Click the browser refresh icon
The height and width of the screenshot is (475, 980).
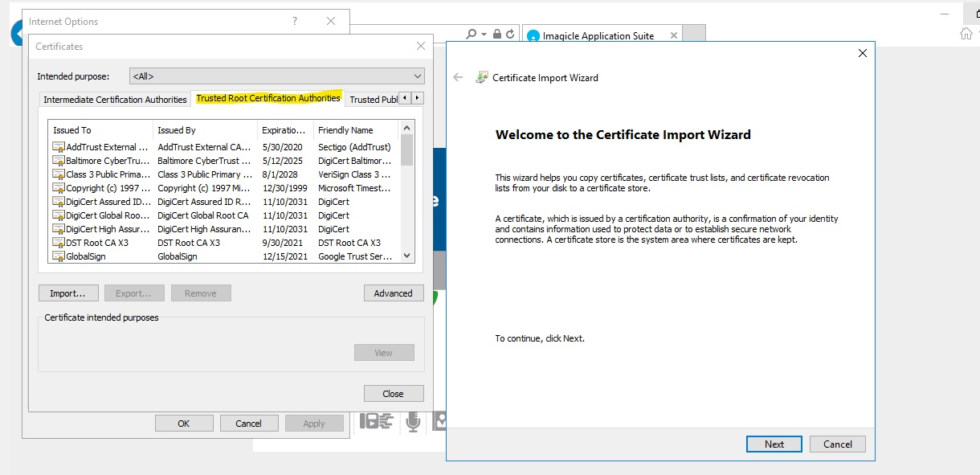click(510, 35)
